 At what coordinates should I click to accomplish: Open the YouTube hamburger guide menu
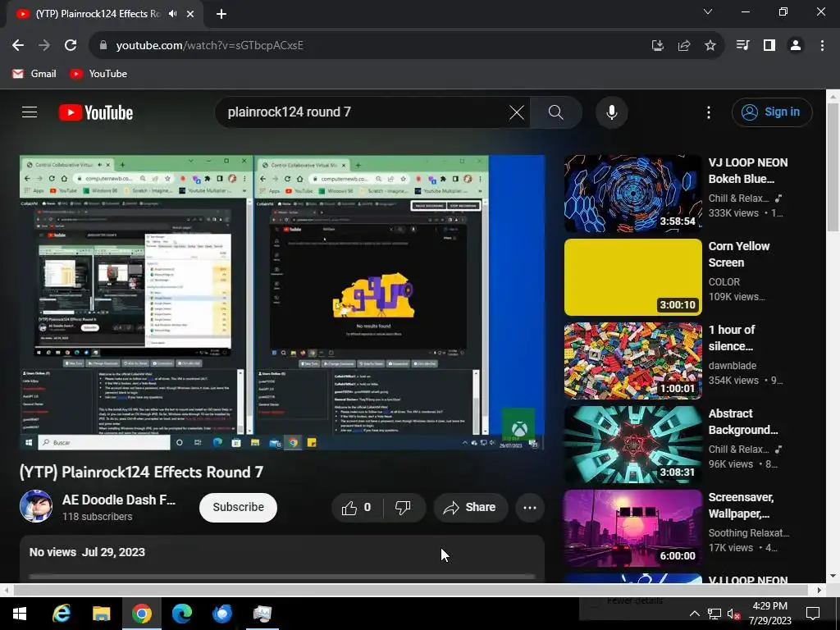point(30,112)
